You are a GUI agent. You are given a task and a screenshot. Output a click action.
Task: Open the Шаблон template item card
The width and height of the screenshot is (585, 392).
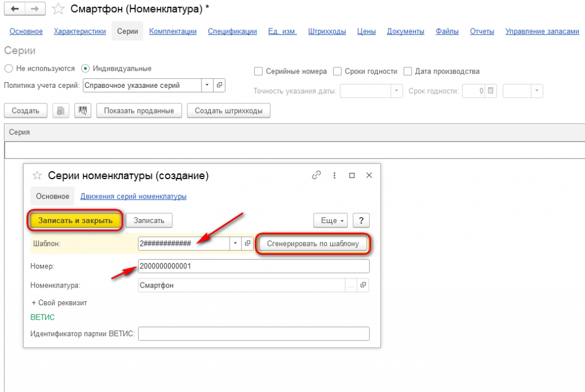(247, 243)
